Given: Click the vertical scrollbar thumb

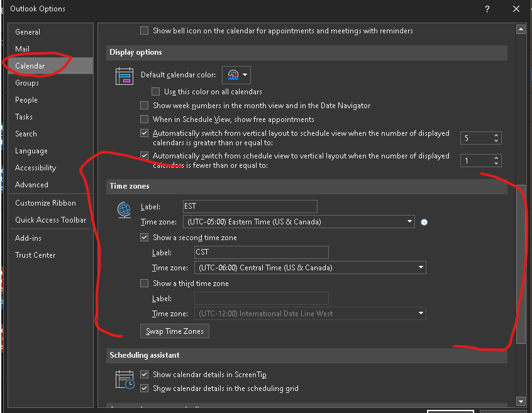Looking at the screenshot, I should point(521,265).
